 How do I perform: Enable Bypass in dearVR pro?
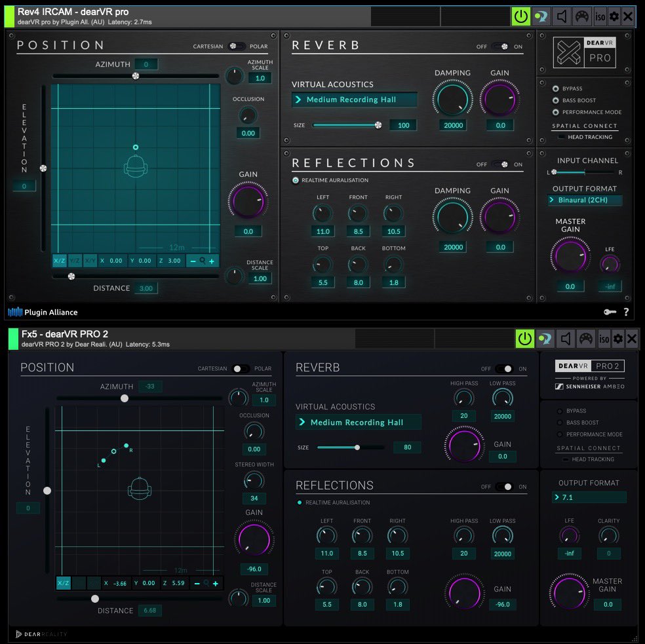(x=556, y=88)
